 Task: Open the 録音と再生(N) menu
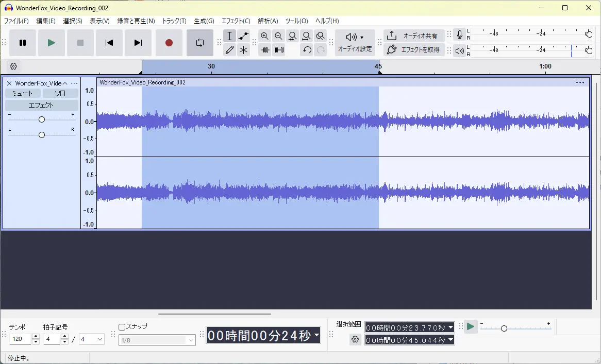tap(136, 21)
